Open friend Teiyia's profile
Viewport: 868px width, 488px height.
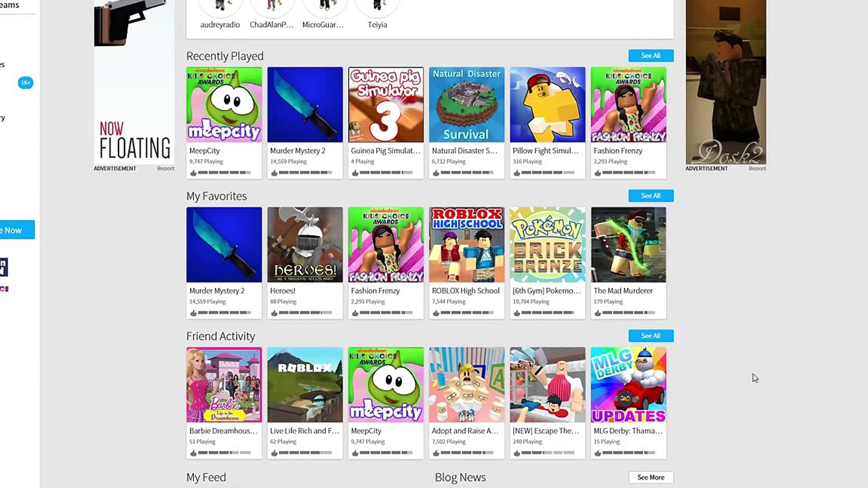377,24
